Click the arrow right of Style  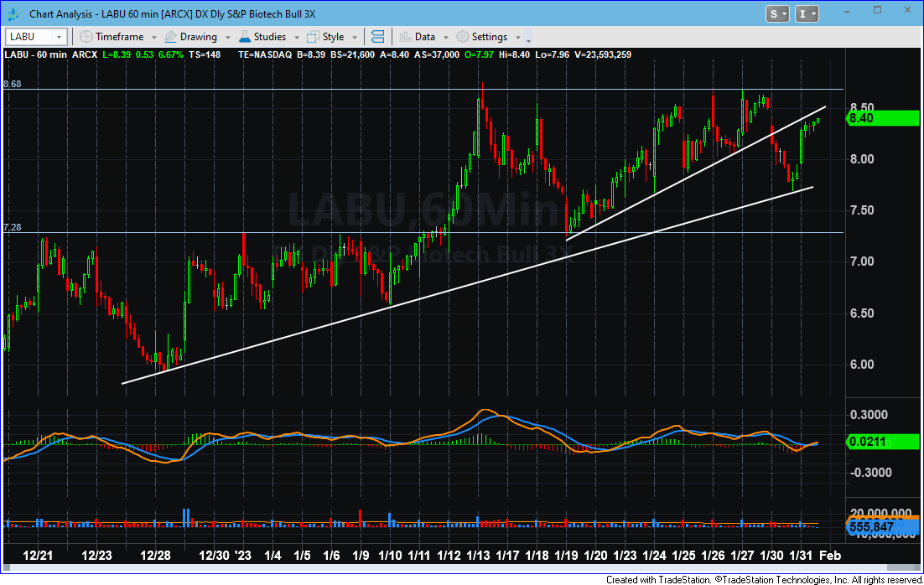(355, 37)
